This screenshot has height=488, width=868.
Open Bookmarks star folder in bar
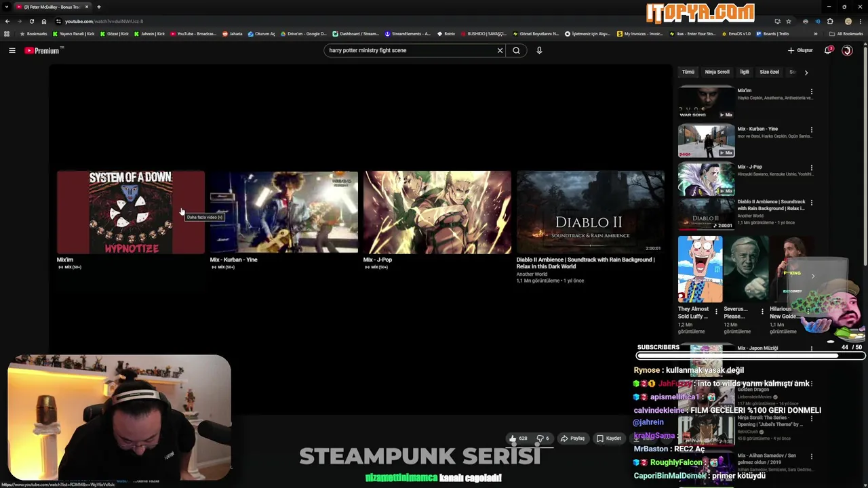point(33,34)
